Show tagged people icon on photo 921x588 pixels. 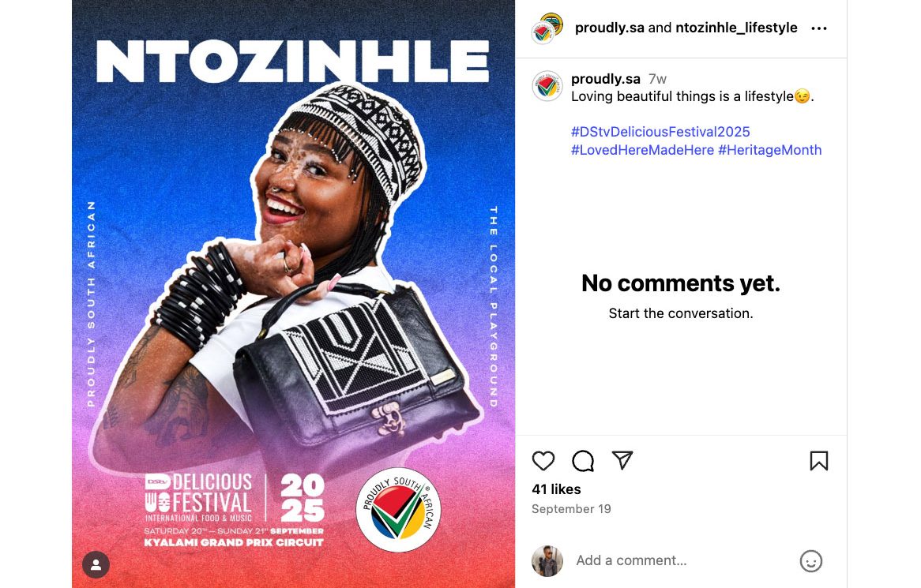[96, 564]
